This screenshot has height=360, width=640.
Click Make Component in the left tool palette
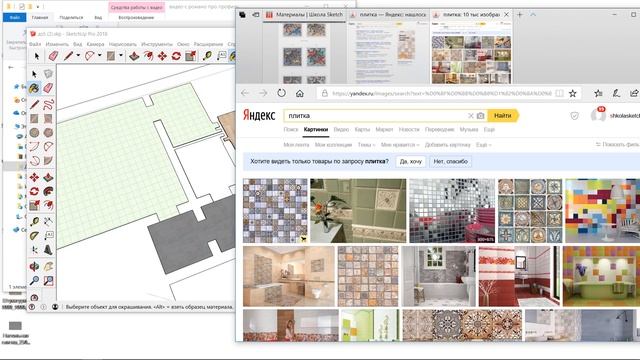[x=48, y=74]
